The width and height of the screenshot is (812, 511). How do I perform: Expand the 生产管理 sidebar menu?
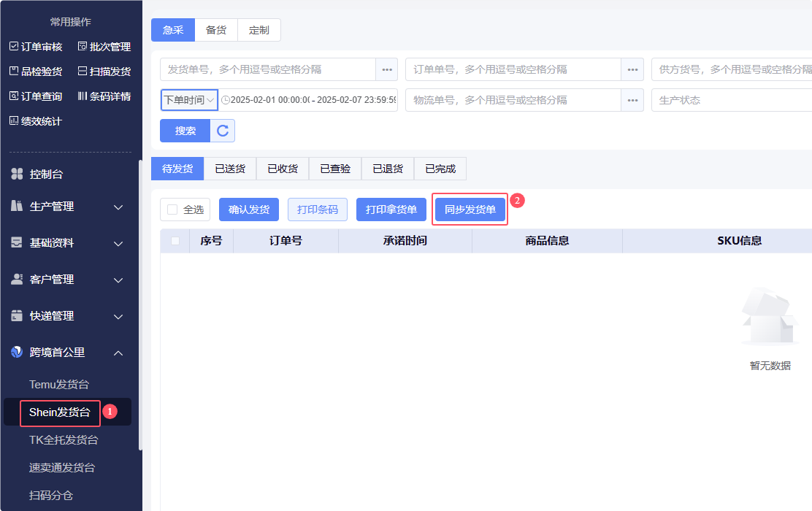(x=118, y=207)
